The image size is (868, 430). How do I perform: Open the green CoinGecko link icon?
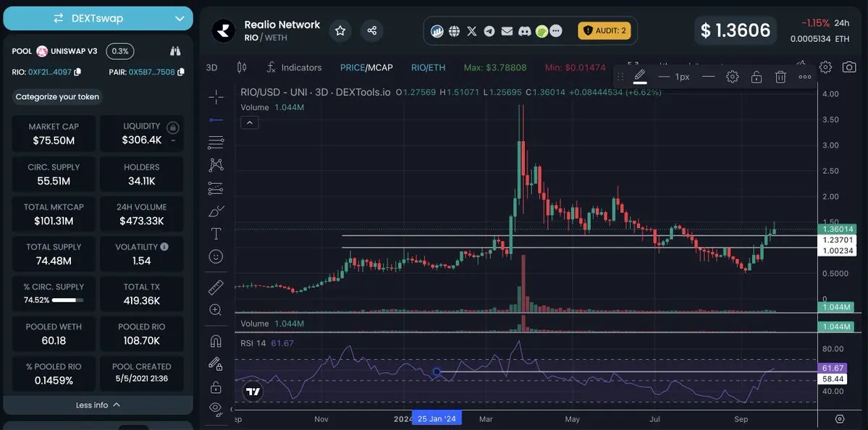(x=542, y=31)
